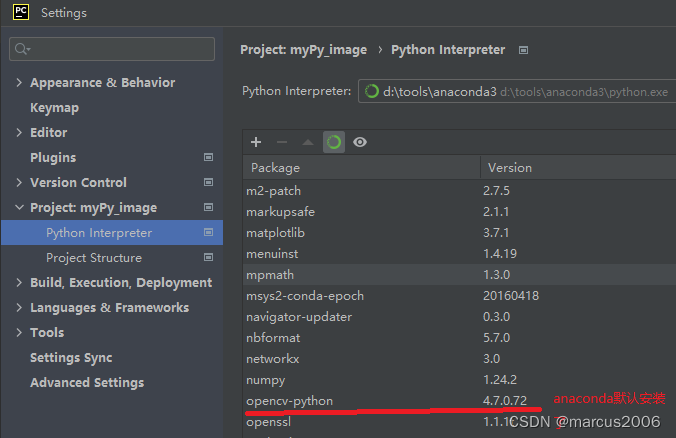Toggle show early releases eye icon
676x438 pixels.
click(x=360, y=143)
